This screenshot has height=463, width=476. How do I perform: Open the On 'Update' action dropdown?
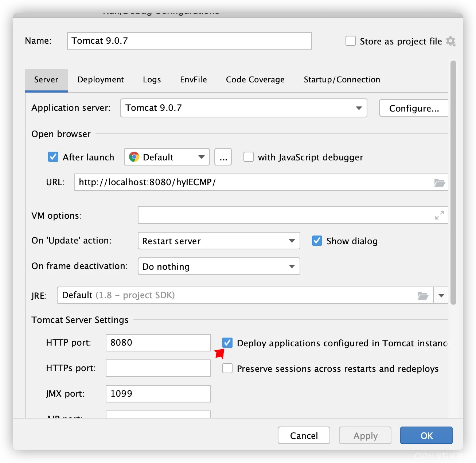(219, 241)
